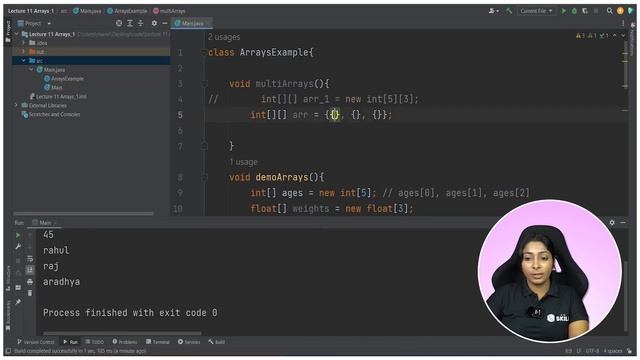Click the orange IDE updates avatar icon

click(x=620, y=11)
